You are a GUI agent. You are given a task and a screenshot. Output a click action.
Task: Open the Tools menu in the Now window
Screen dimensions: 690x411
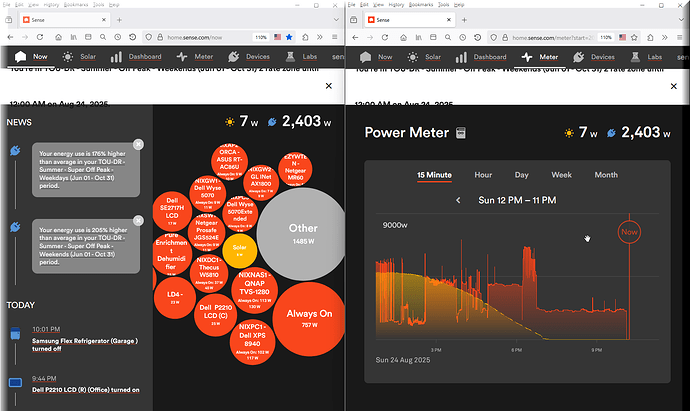pyautogui.click(x=99, y=4)
